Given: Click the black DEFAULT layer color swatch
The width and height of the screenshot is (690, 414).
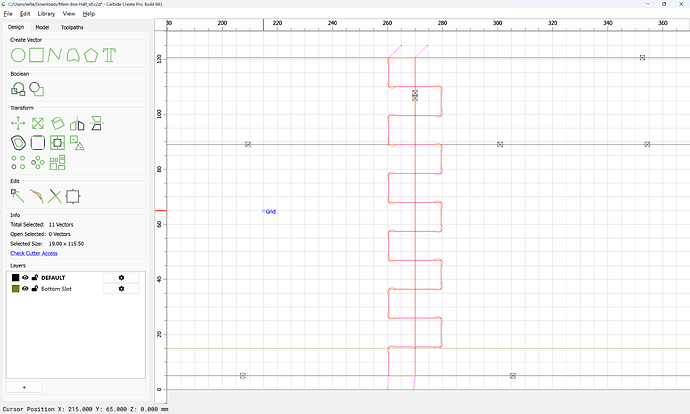Looking at the screenshot, I should [15, 278].
